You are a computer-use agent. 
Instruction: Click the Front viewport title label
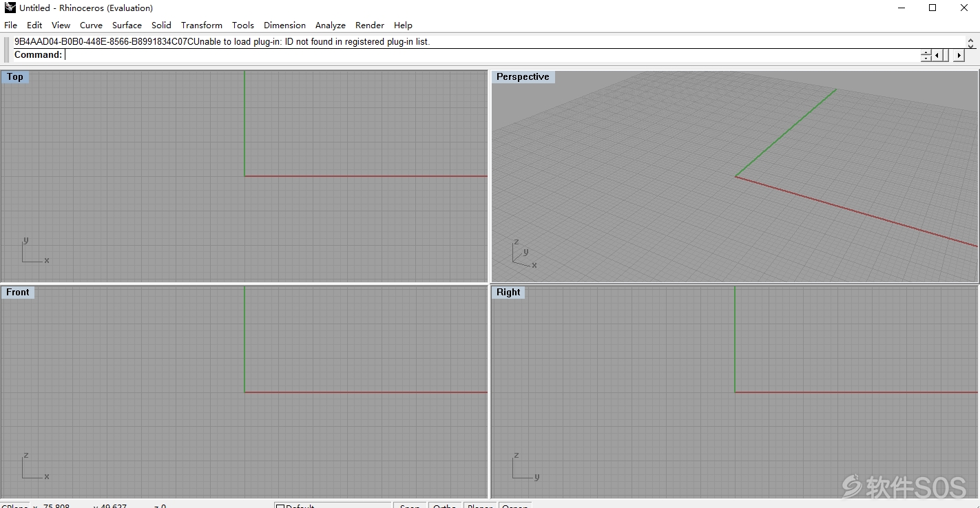18,292
